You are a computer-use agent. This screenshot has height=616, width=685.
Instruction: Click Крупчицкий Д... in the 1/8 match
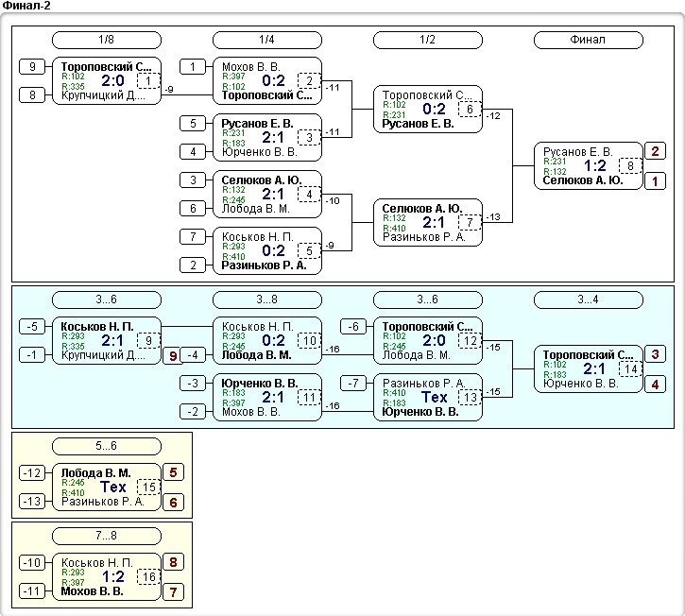point(103,95)
